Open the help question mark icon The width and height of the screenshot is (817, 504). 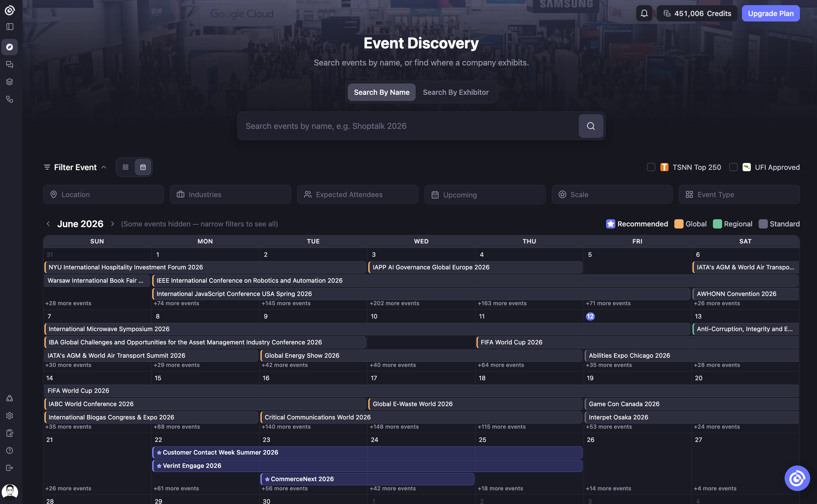coord(10,450)
